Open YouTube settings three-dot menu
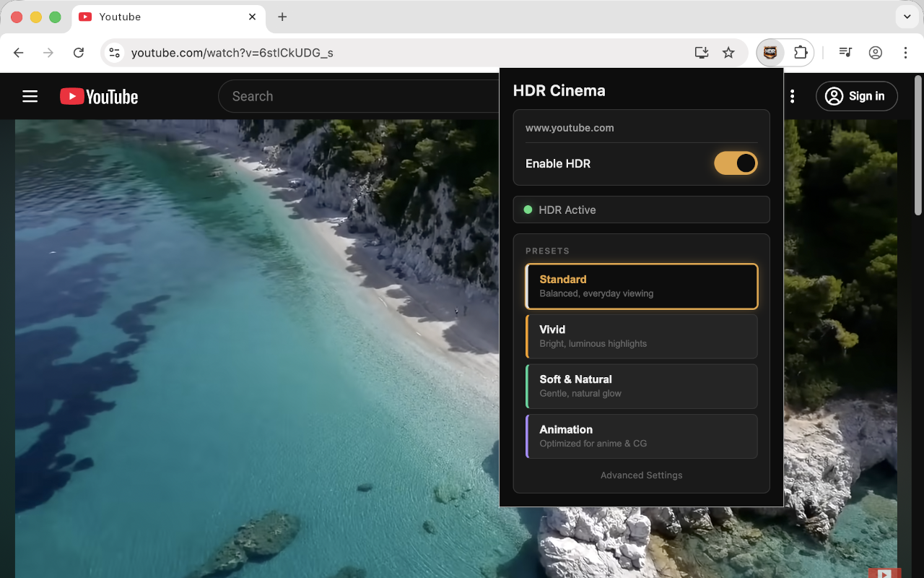Viewport: 924px width, 578px height. click(x=793, y=96)
